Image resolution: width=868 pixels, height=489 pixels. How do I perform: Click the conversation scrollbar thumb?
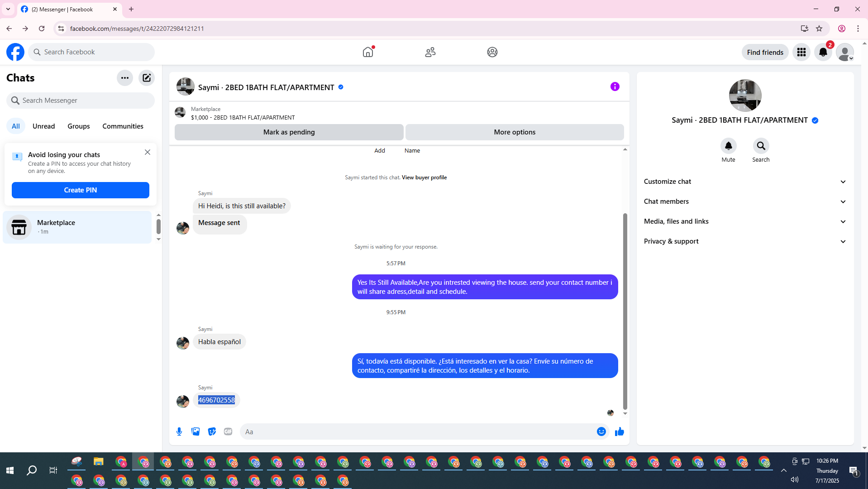(625, 312)
